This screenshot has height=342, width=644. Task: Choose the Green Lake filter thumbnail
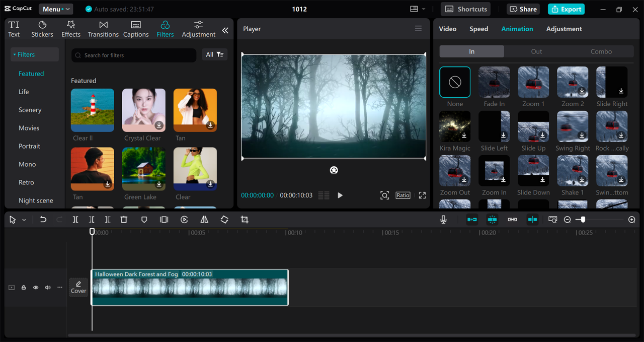coord(144,169)
